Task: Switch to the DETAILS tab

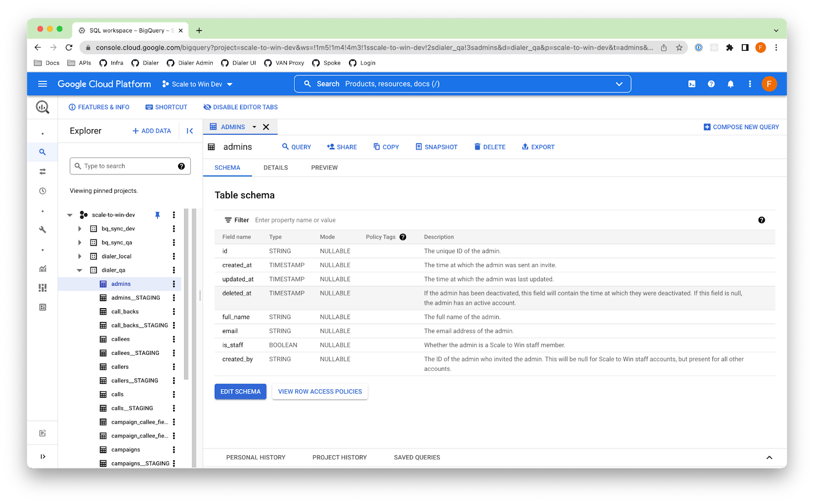Action: 276,168
